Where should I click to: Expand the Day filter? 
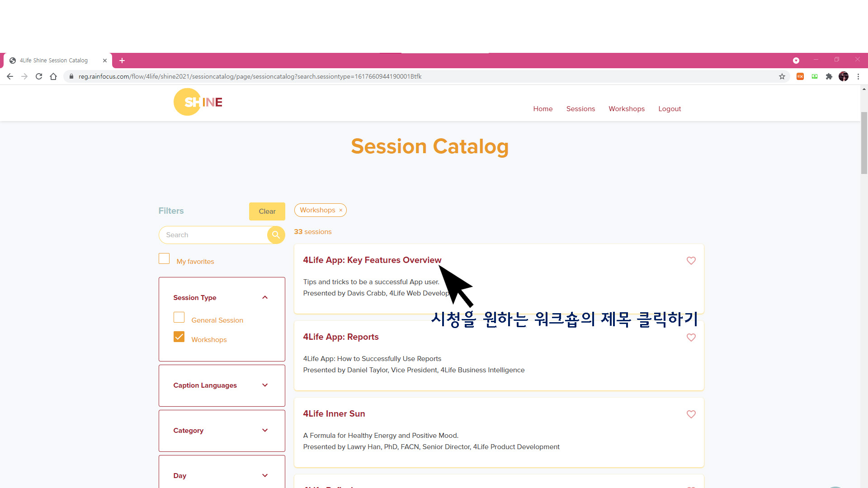point(265,475)
